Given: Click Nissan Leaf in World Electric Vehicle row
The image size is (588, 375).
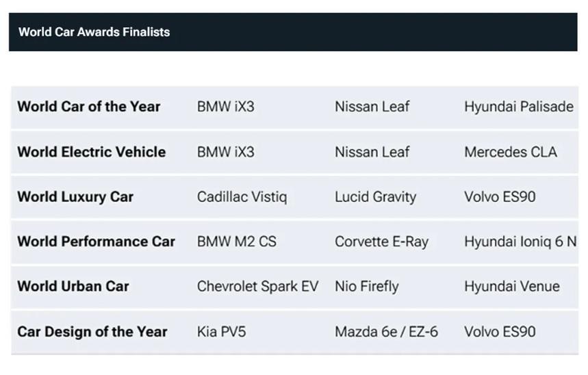Looking at the screenshot, I should point(372,152).
